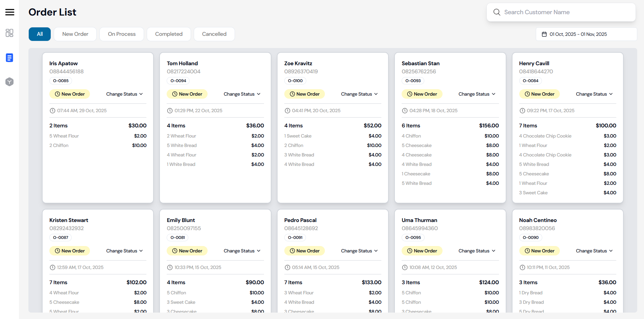Click order ID O-0085 badge

point(61,81)
